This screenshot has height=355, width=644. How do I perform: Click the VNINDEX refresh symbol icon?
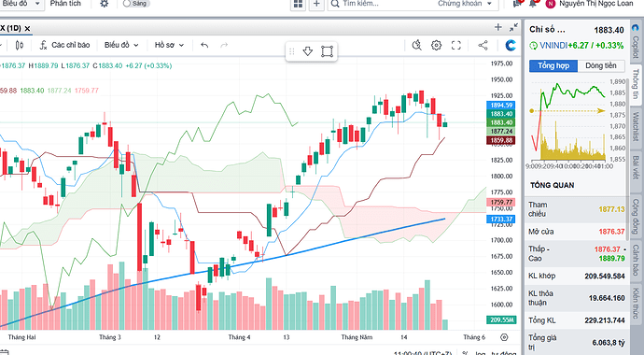pos(534,46)
